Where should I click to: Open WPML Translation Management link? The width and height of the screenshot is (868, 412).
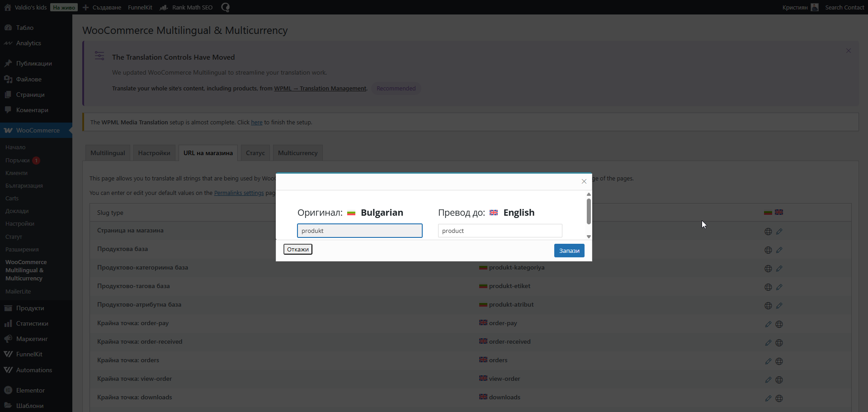point(320,89)
